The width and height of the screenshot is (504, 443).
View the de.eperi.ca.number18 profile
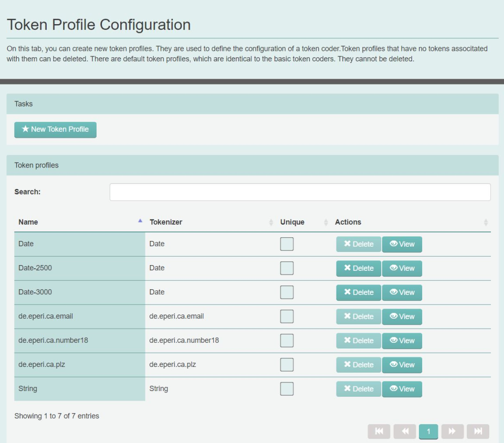point(402,341)
